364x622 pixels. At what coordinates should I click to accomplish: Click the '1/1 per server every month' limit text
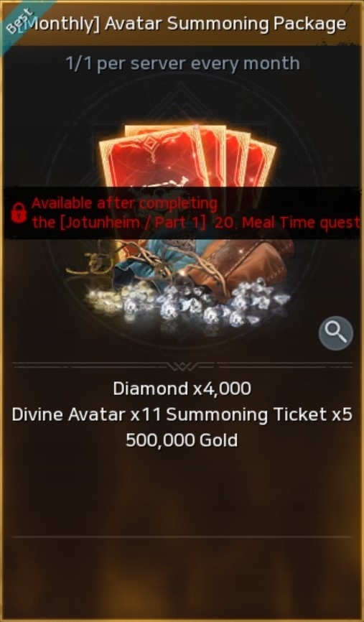pos(182,63)
